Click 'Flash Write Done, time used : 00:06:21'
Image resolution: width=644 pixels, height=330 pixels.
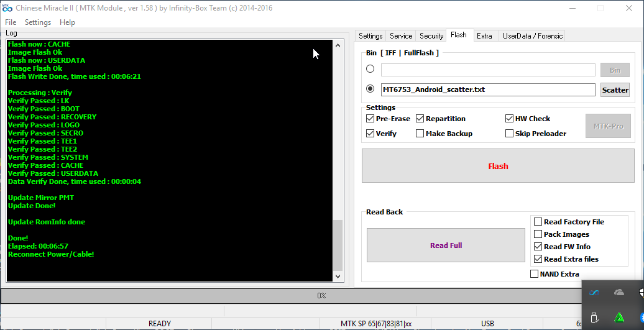(x=75, y=76)
